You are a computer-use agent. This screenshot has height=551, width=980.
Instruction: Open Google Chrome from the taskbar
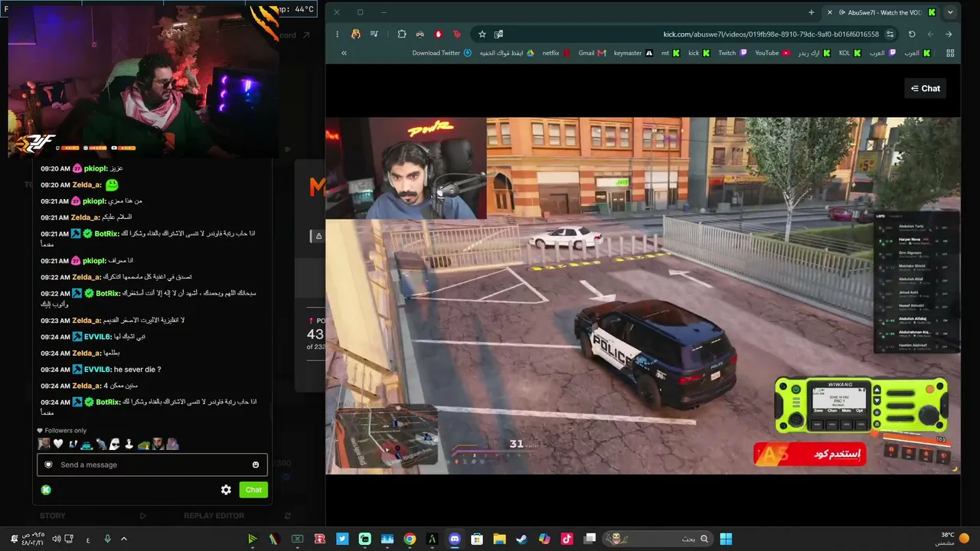(x=410, y=539)
